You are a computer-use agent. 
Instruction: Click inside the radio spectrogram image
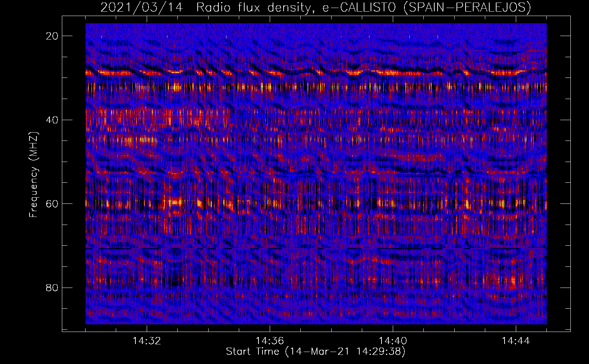pyautogui.click(x=316, y=174)
